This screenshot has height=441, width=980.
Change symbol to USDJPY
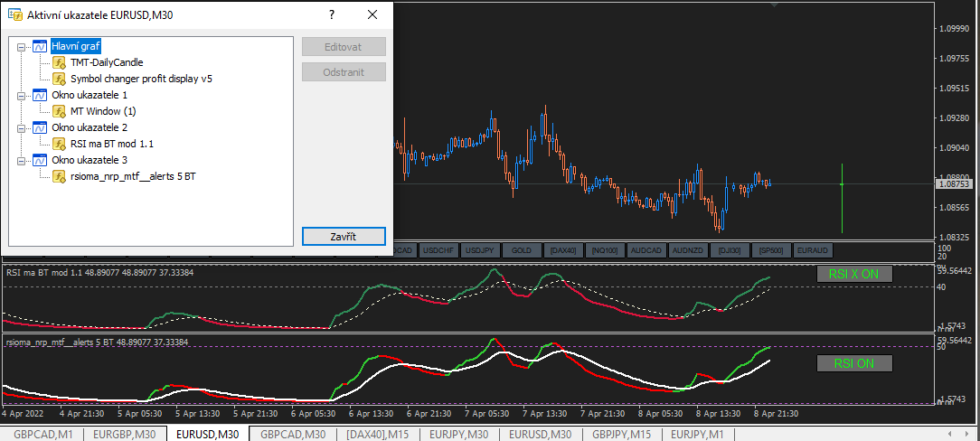coord(480,250)
